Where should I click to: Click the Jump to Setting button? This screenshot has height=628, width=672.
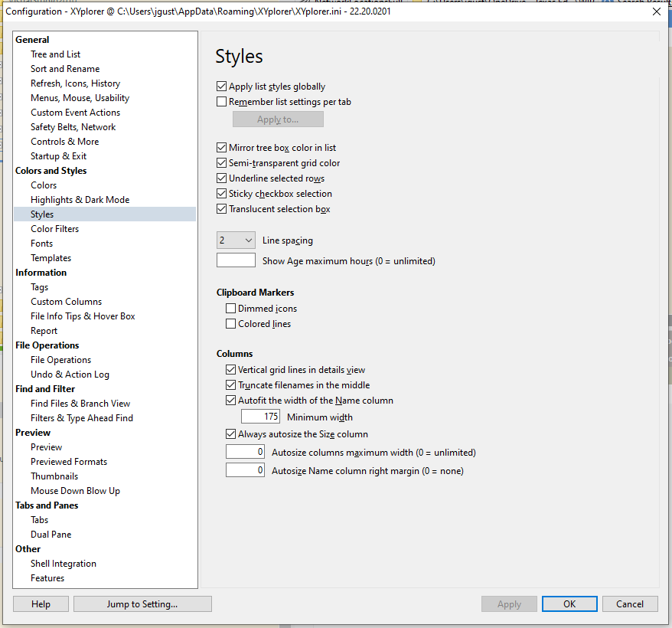pyautogui.click(x=142, y=604)
